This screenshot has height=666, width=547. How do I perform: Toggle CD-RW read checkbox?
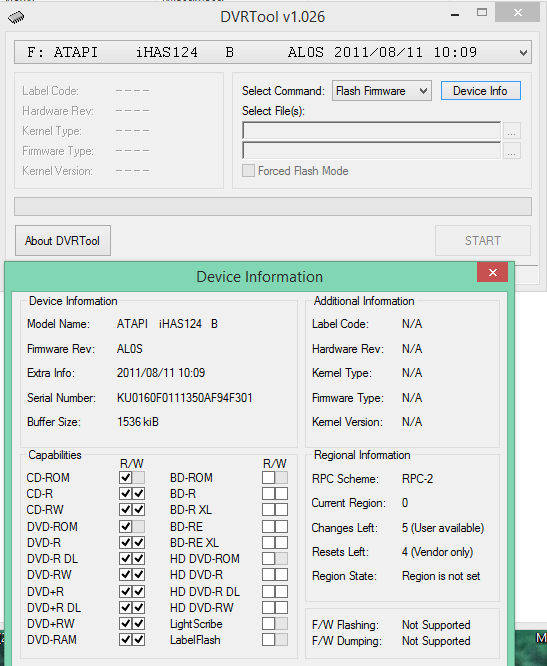pyautogui.click(x=125, y=510)
